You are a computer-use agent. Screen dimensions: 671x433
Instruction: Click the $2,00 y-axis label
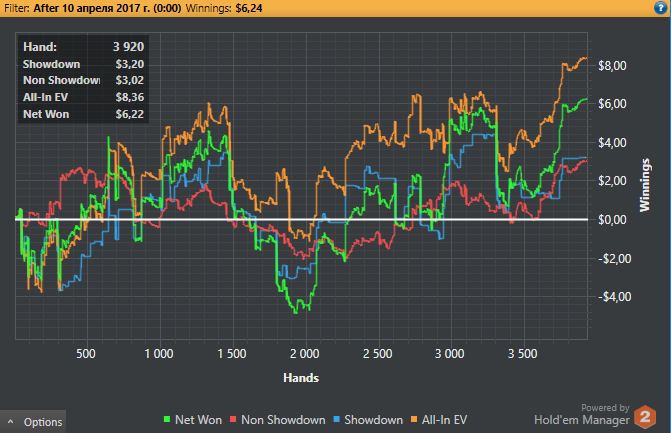612,181
